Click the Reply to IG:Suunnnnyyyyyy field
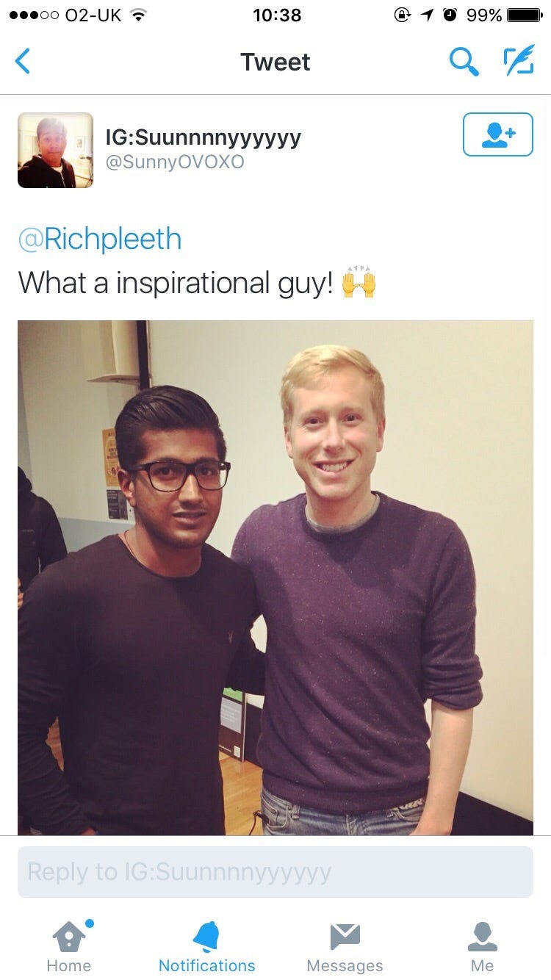The image size is (551, 980). click(275, 872)
